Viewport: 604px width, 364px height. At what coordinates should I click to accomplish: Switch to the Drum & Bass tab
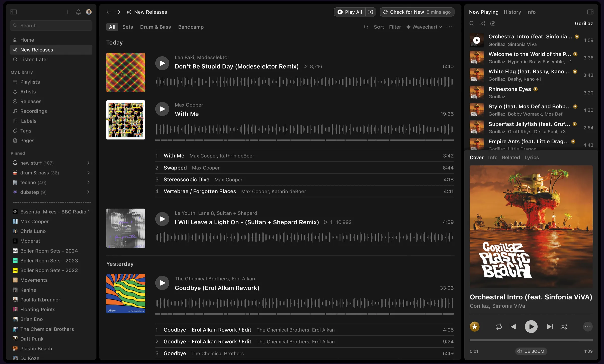click(x=155, y=27)
